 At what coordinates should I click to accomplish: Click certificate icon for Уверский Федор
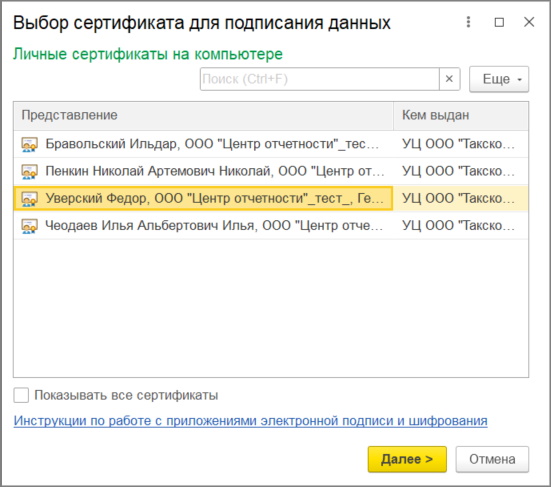29,199
